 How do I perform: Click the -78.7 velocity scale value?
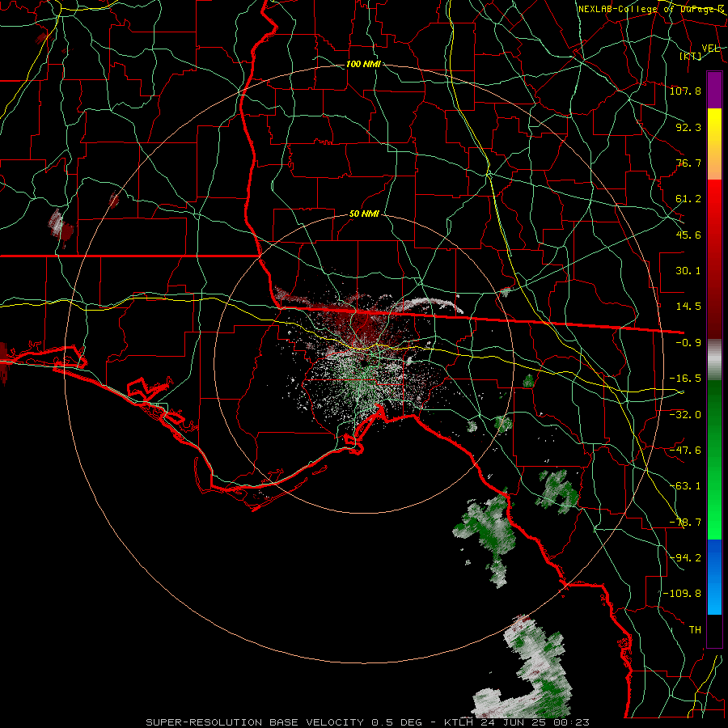[685, 523]
